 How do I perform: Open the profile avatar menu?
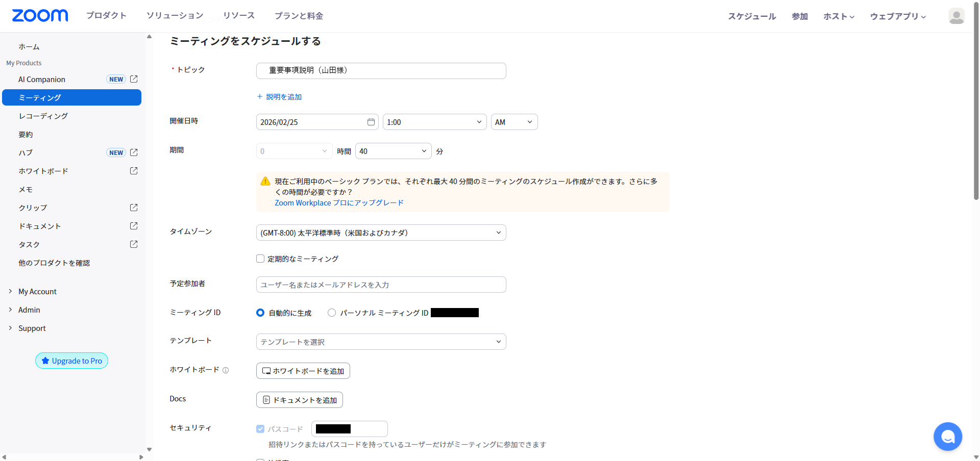click(956, 16)
